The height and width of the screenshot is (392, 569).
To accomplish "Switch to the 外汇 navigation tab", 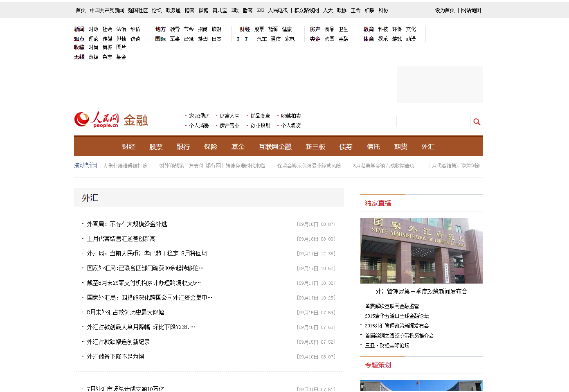I will 428,146.
